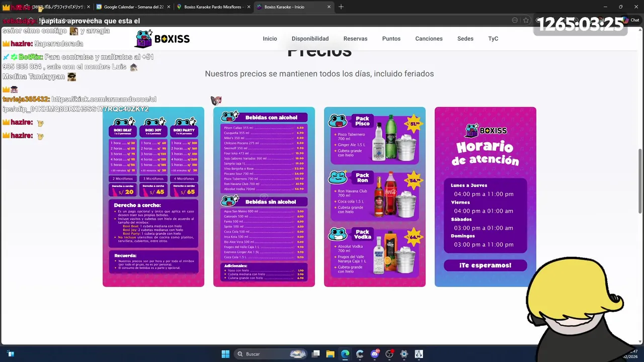Open the letter C taskbar app

pyautogui.click(x=360, y=354)
